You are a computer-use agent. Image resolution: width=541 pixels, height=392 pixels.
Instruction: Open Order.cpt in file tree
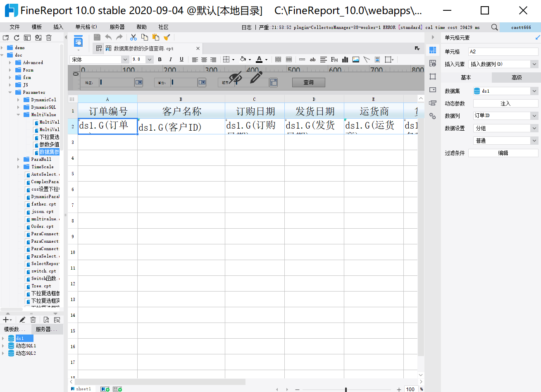point(42,227)
